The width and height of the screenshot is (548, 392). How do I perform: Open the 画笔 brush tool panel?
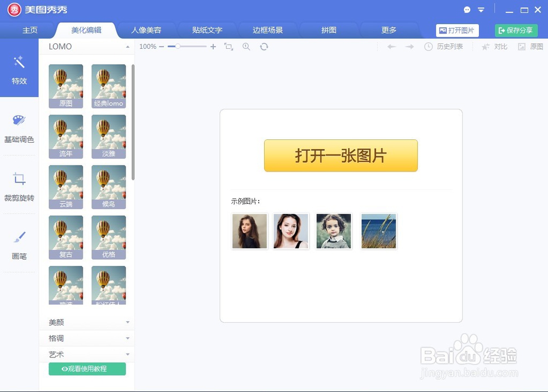click(19, 247)
